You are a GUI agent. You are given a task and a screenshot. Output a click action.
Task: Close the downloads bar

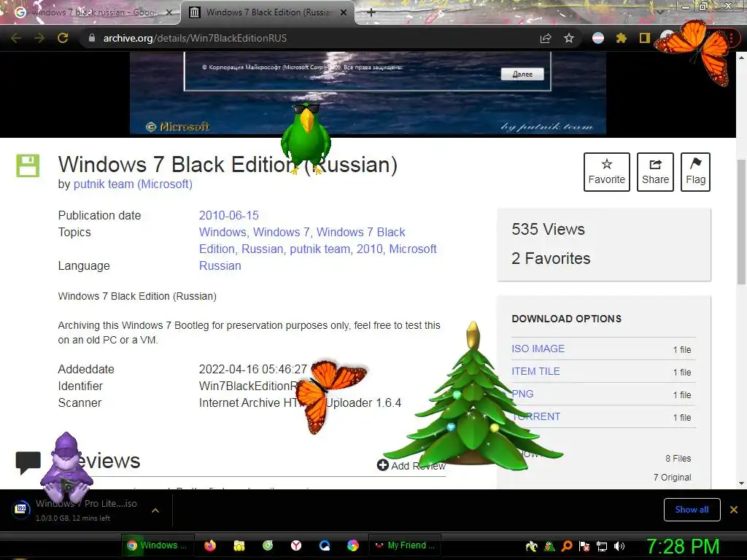[x=734, y=510]
